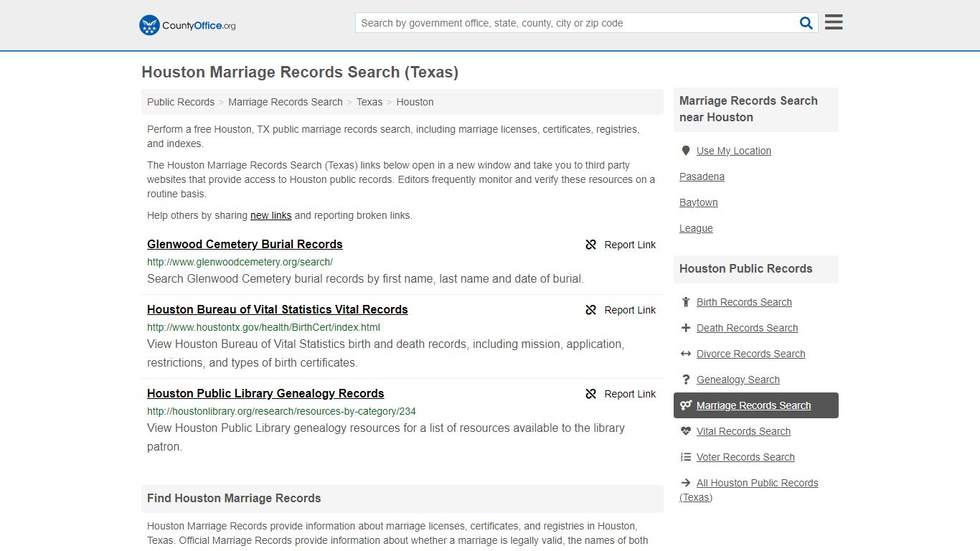Report Link for Glenwood Cemetery Burial Records
This screenshot has width=980, height=551.
(x=621, y=245)
